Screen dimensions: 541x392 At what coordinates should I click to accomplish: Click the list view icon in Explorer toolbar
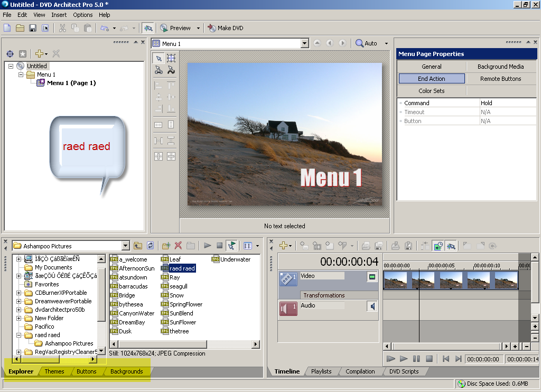tap(248, 246)
